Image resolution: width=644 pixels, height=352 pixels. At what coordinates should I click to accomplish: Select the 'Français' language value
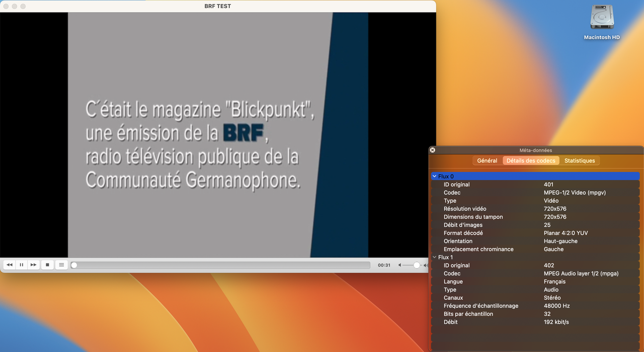(x=554, y=282)
